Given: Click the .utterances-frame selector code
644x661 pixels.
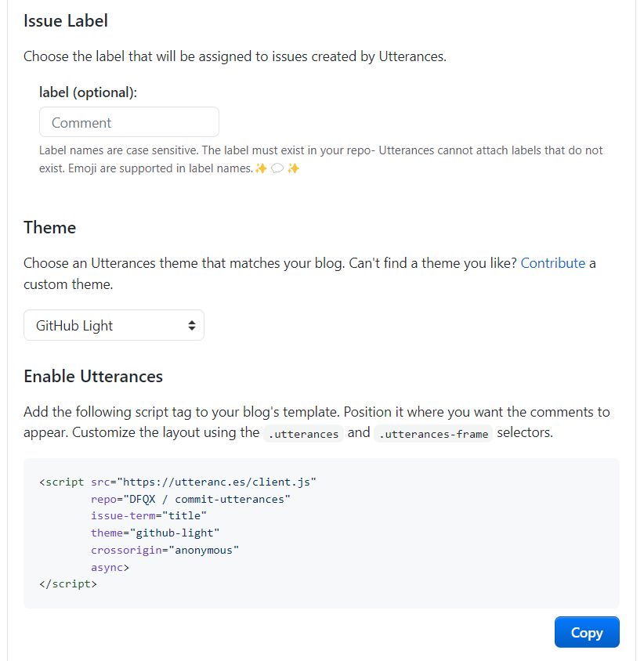Looking at the screenshot, I should [x=433, y=434].
